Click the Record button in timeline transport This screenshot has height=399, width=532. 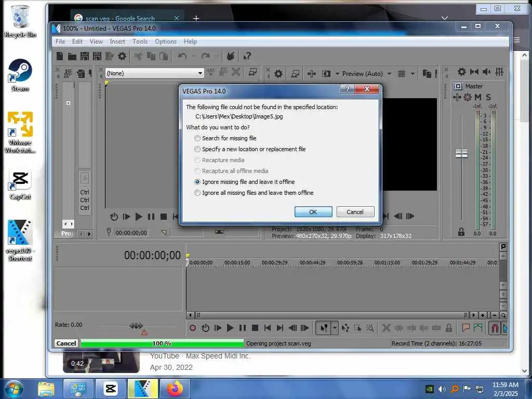click(193, 328)
